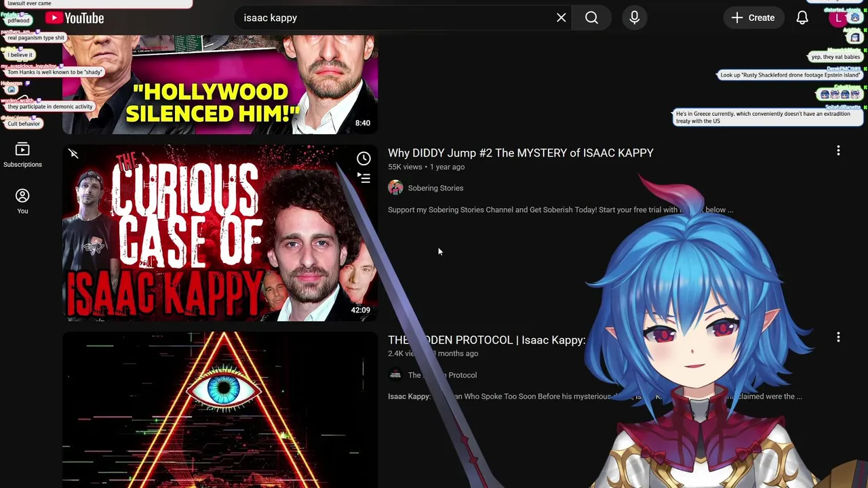Click the Sobering Stories video description snippet

click(x=560, y=210)
